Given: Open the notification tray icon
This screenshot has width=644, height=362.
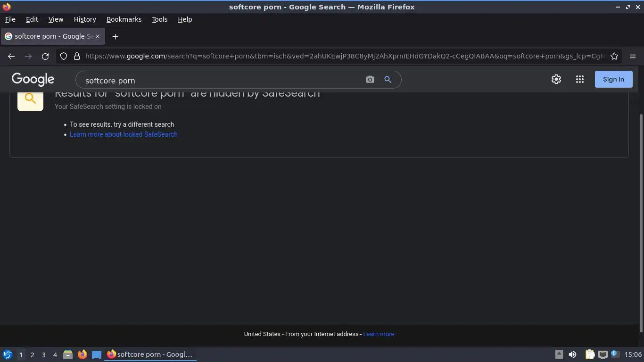Looking at the screenshot, I should [x=615, y=354].
